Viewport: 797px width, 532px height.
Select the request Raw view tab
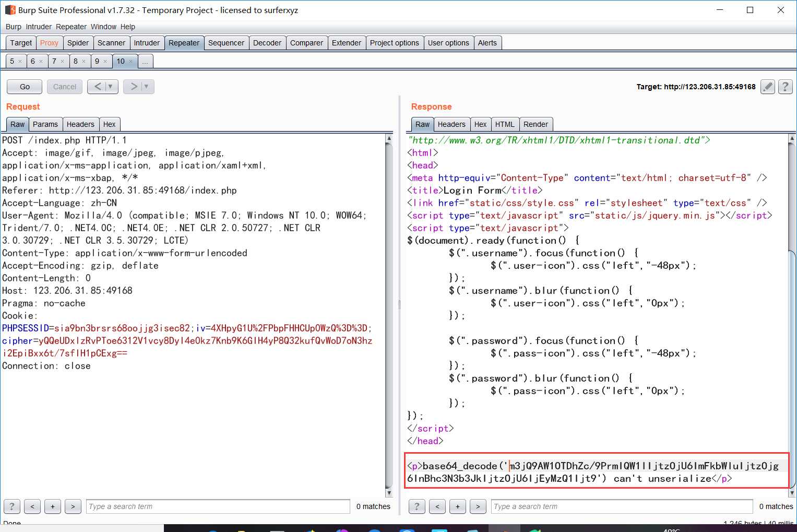point(17,124)
